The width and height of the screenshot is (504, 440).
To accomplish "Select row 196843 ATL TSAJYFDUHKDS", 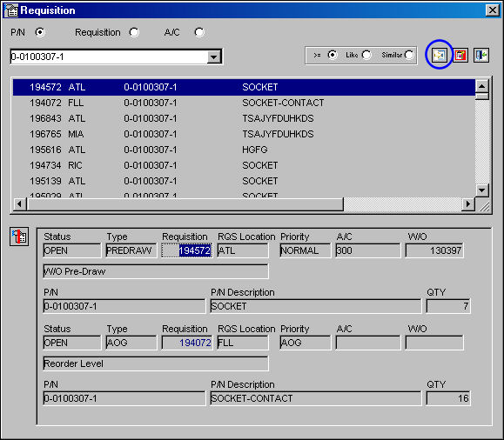I will tap(244, 118).
